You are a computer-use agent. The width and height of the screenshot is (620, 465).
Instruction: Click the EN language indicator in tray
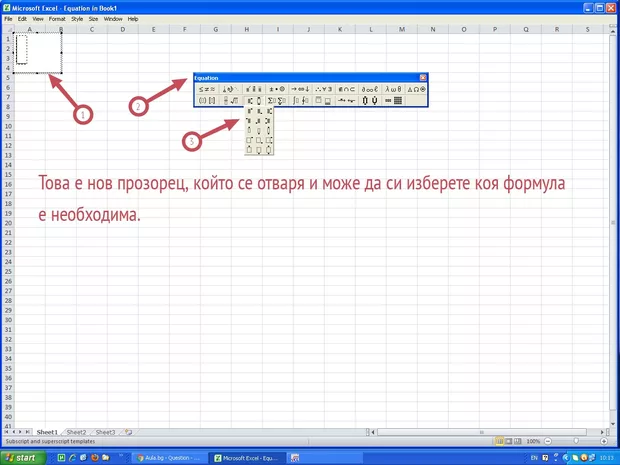pos(534,458)
